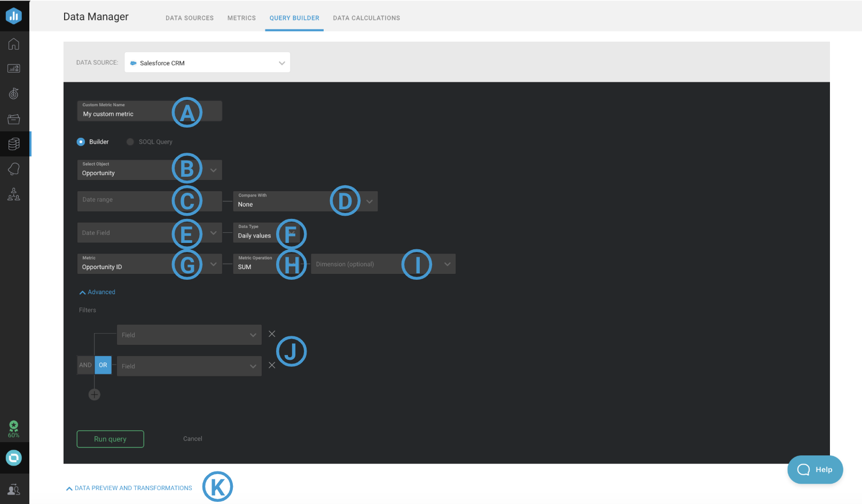
Task: Select the Builder radio option
Action: (81, 141)
